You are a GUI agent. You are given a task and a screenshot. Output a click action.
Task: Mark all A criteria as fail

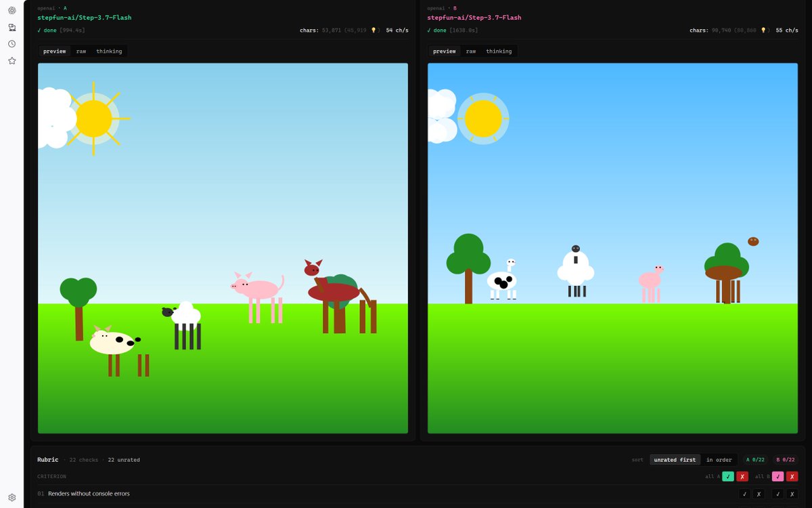click(x=742, y=476)
